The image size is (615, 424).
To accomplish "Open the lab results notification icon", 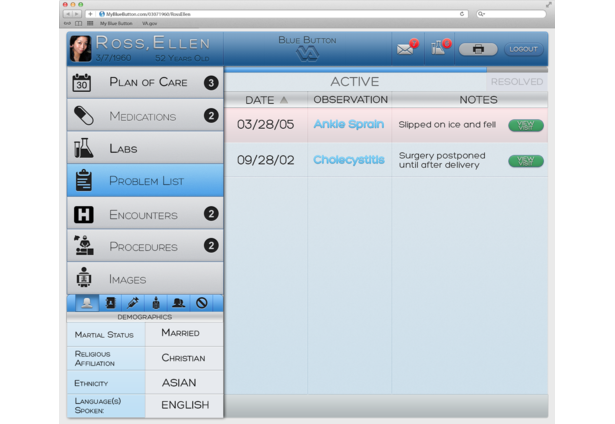I will [x=440, y=47].
